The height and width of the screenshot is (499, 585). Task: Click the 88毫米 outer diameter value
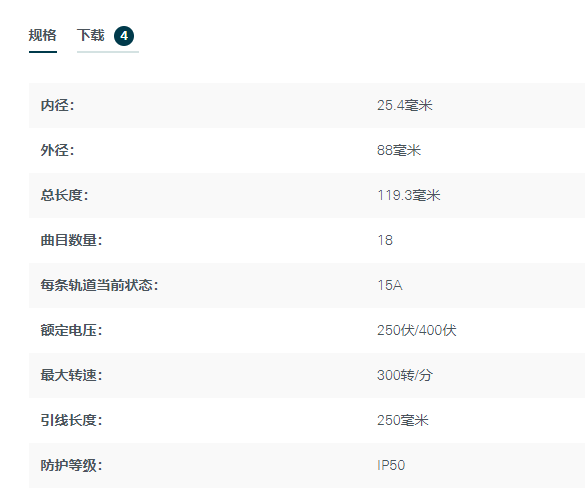pos(399,150)
